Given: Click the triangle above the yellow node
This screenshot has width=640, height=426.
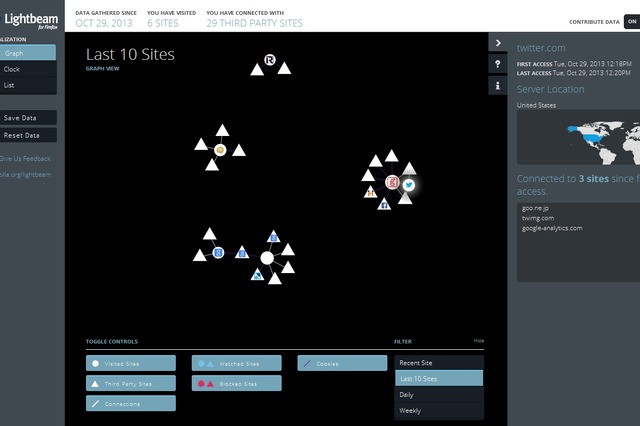Looking at the screenshot, I should coord(222,131).
